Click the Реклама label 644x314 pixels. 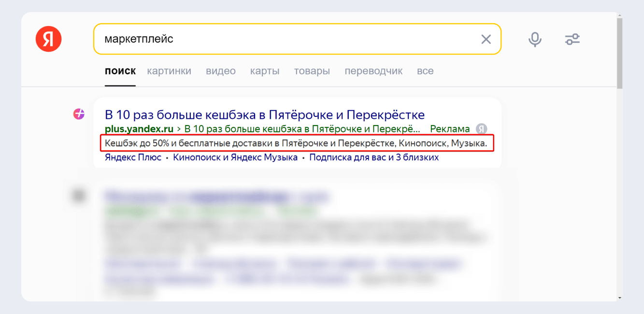coord(450,129)
